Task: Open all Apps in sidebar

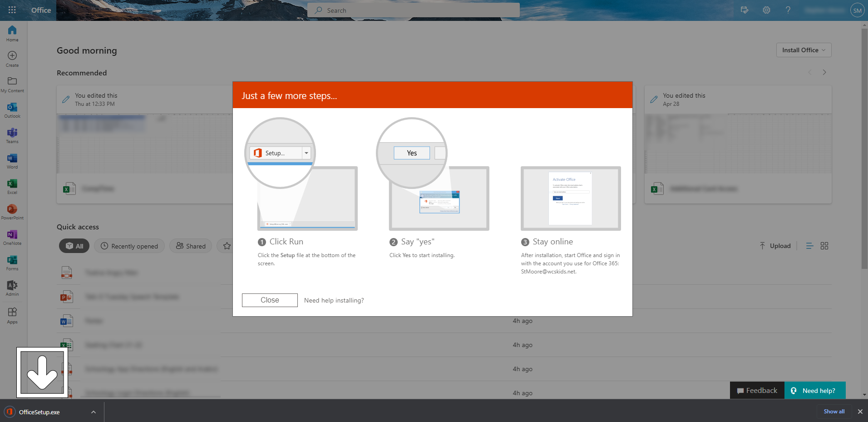Action: pyautogui.click(x=12, y=315)
